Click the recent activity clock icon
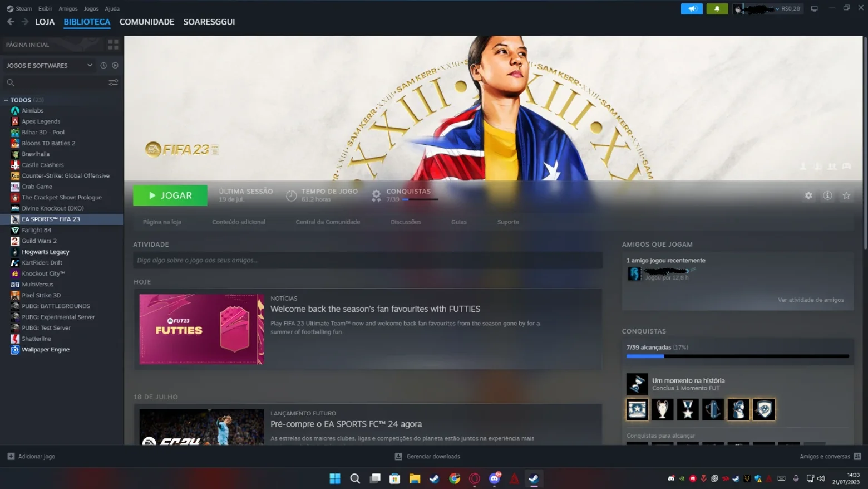The width and height of the screenshot is (868, 489). point(103,66)
